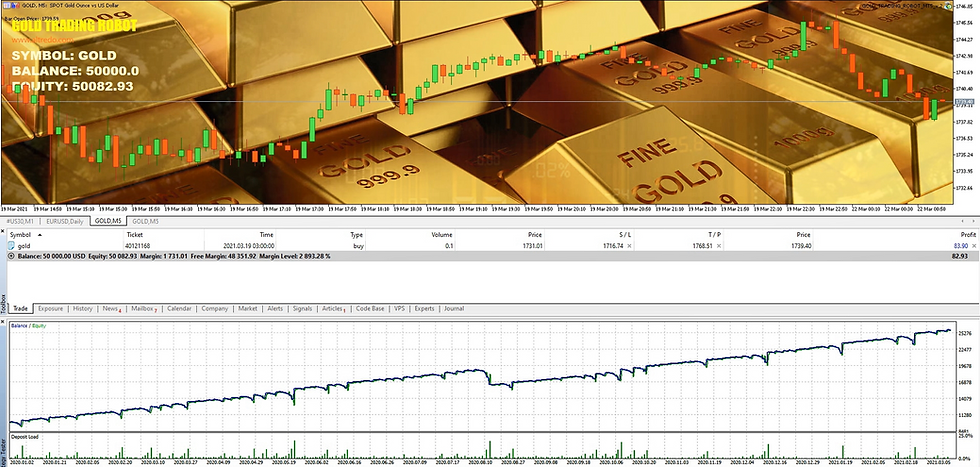Viewport: 980px width, 467px height.
Task: Sort trades by the Type column header
Action: 322,235
